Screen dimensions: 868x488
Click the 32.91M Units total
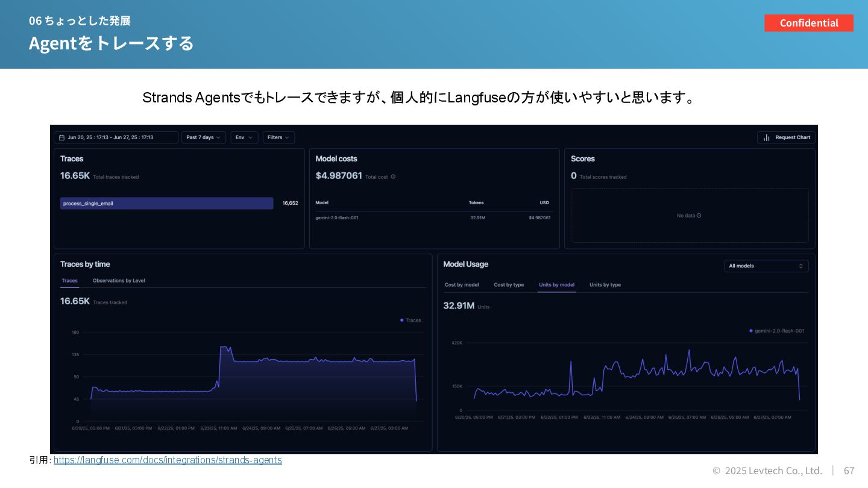[x=459, y=305]
